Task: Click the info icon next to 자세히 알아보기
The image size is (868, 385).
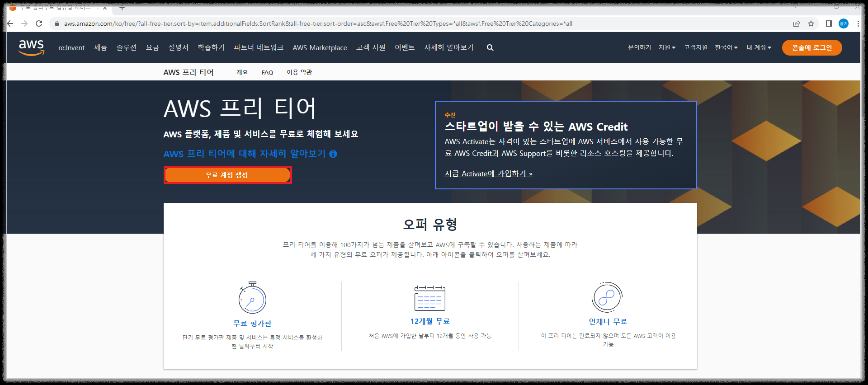Action: coord(333,154)
